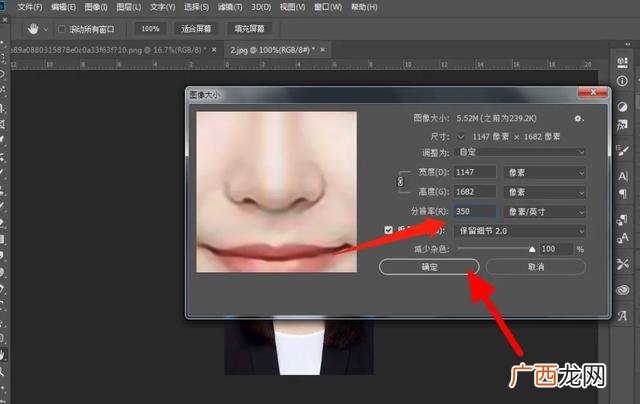Screen dimensions: 640x404
Task: Expand the dock panels double-arrow at top right
Action: click(x=628, y=44)
